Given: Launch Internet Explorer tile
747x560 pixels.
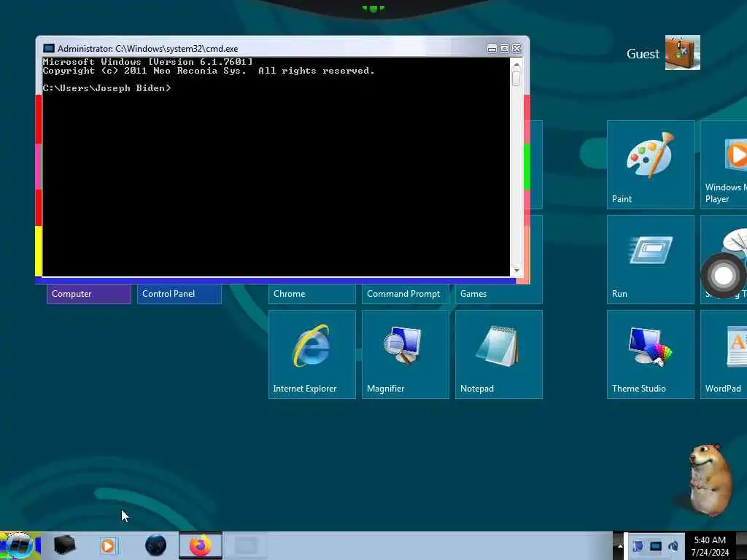Looking at the screenshot, I should pos(312,354).
